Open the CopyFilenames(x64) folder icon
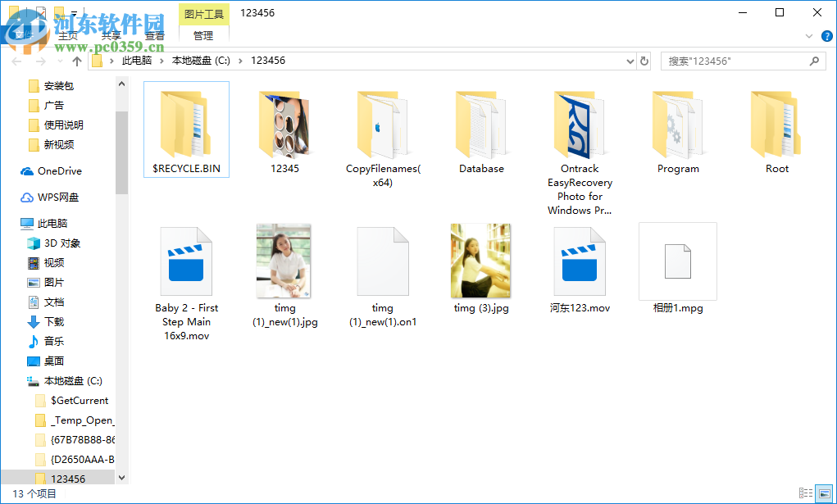Image resolution: width=837 pixels, height=504 pixels. [x=382, y=125]
